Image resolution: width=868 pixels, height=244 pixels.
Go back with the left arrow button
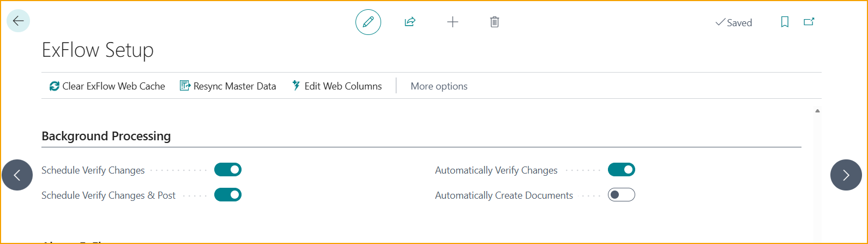(18, 21)
